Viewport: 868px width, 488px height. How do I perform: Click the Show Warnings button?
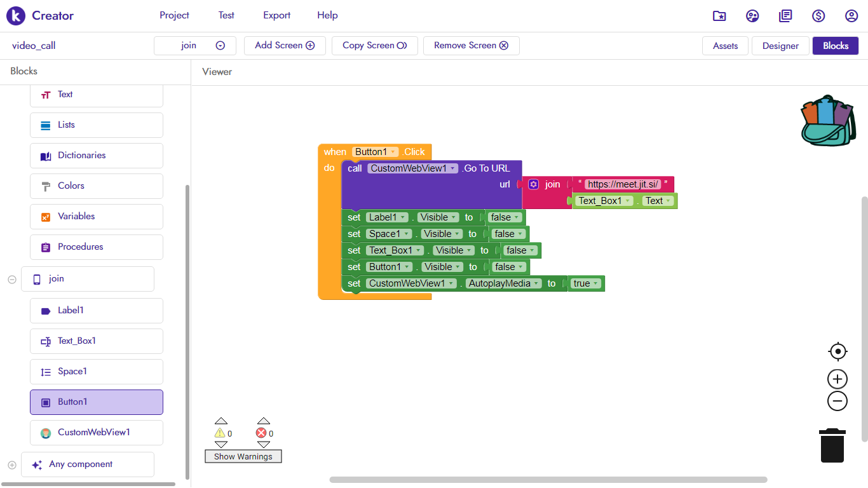point(243,456)
